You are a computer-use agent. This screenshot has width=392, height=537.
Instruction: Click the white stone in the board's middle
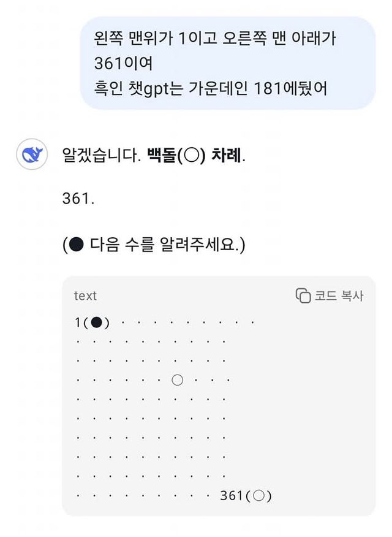[x=178, y=380]
